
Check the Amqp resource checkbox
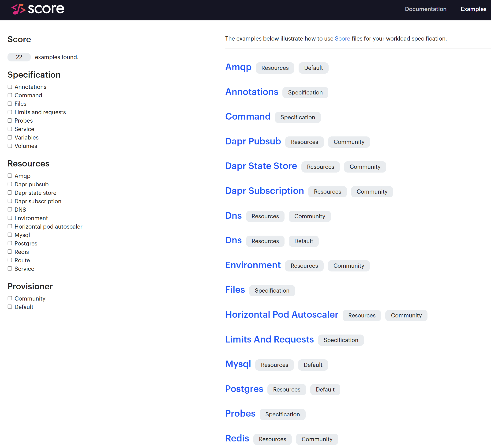(x=10, y=176)
